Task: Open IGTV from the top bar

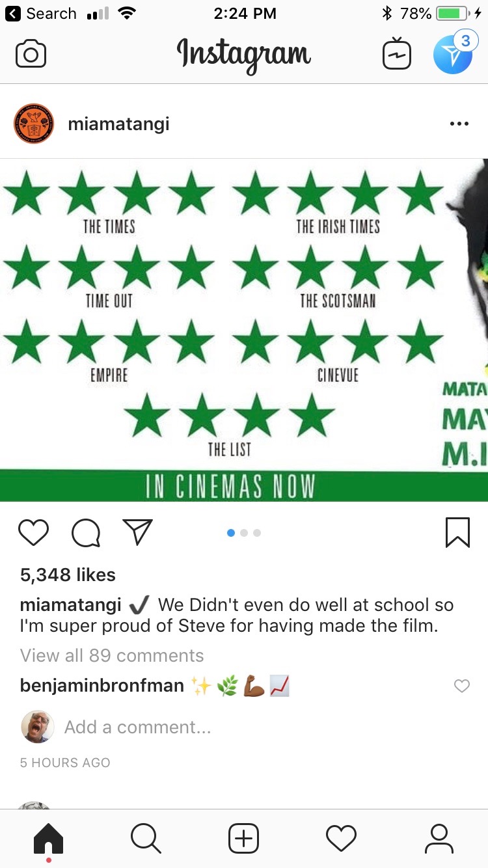Action: 396,53
